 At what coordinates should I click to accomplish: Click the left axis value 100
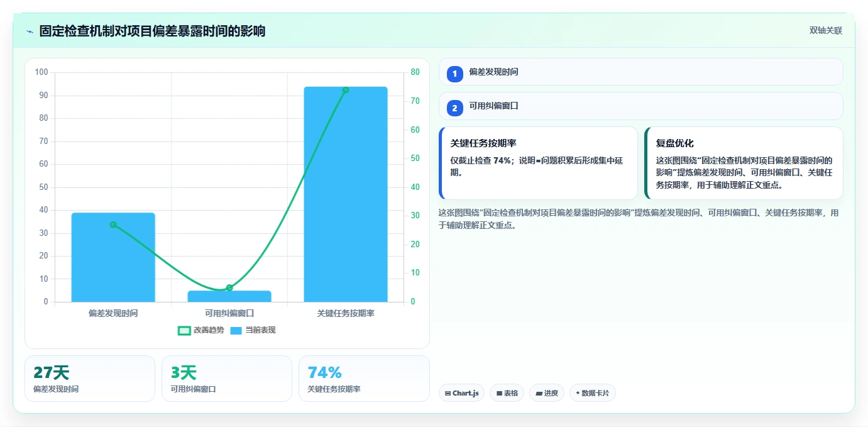pyautogui.click(x=41, y=72)
